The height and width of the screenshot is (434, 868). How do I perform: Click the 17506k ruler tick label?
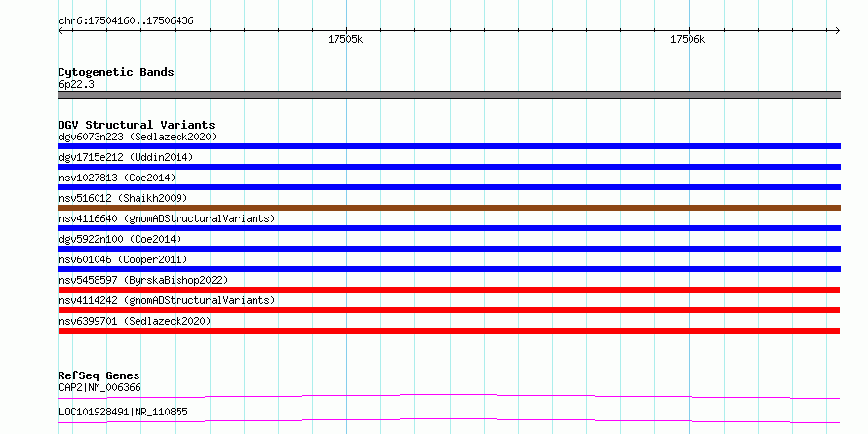688,39
